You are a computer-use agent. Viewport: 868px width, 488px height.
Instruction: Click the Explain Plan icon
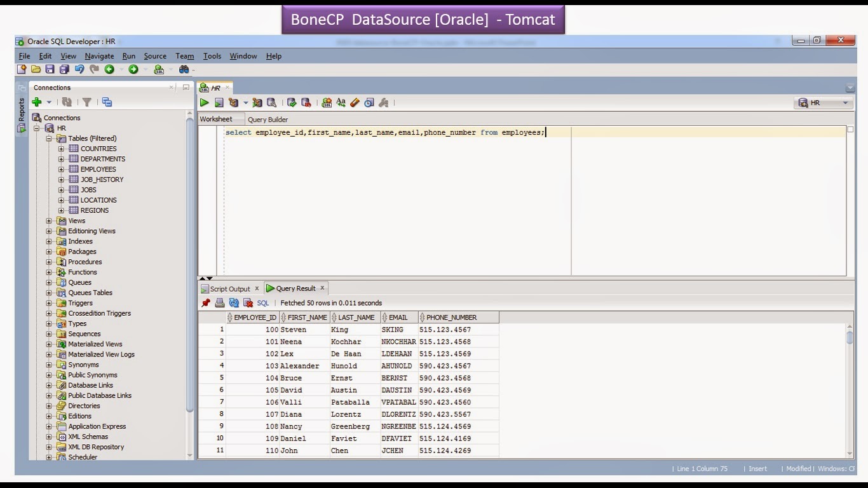pos(233,102)
